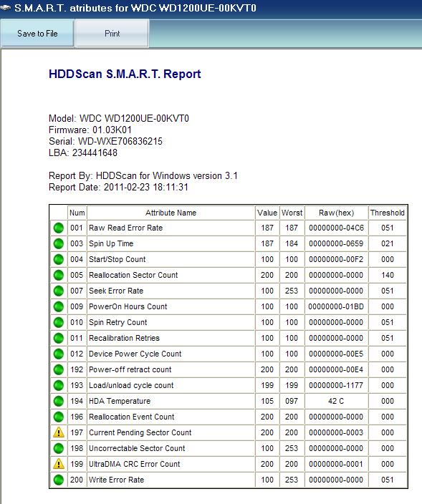Click the green status icon for Spin Up Time
This screenshot has width=422, height=504.
(x=59, y=243)
